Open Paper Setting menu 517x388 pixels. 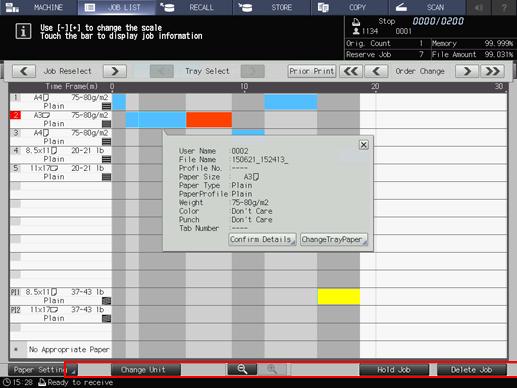point(43,370)
